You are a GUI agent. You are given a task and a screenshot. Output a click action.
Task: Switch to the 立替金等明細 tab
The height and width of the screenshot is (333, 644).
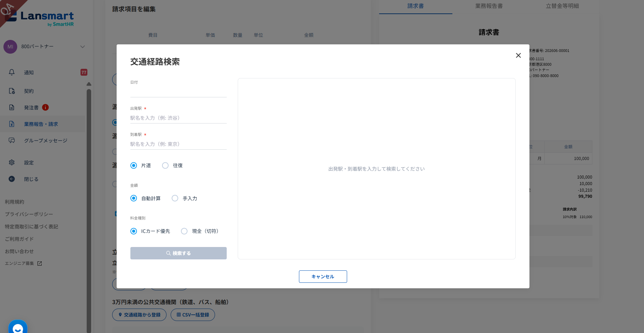562,6
